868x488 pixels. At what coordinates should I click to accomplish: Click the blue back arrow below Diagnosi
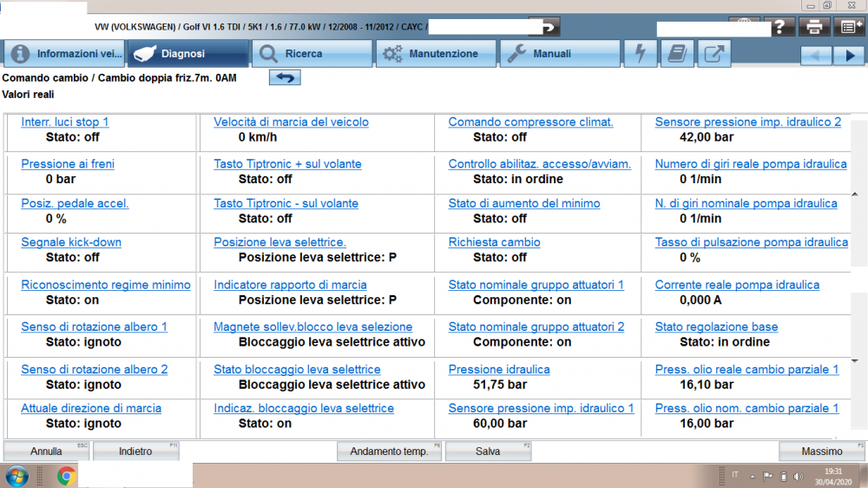(284, 78)
